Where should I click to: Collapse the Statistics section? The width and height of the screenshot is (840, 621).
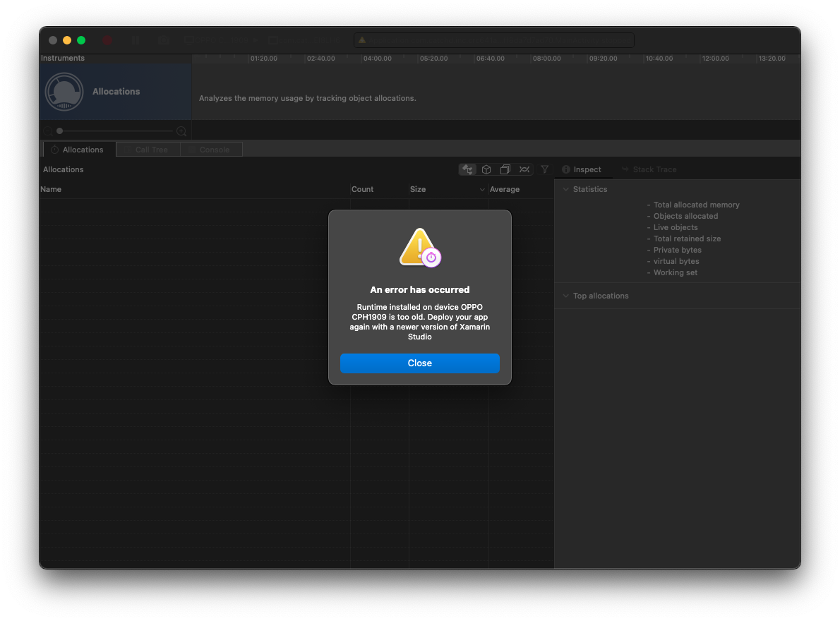(x=565, y=189)
